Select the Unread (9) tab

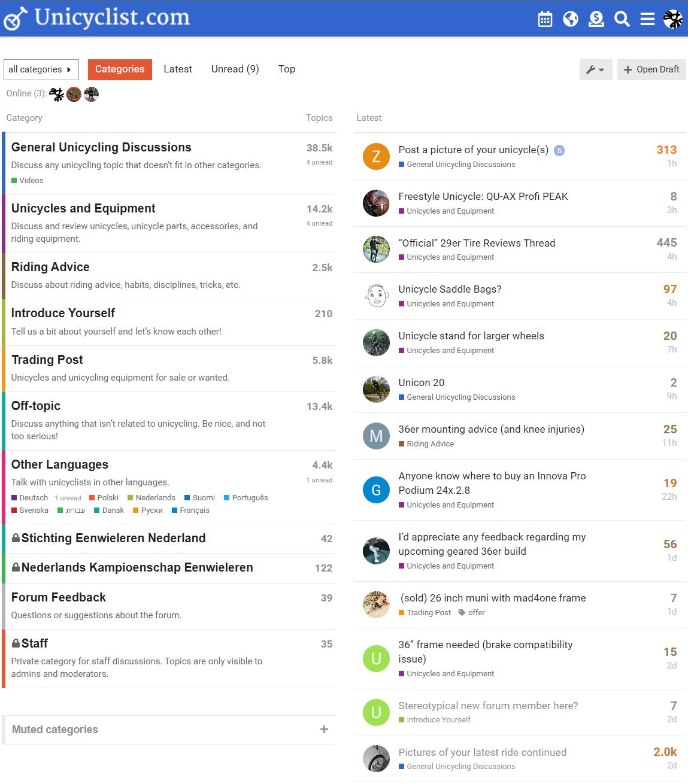[x=235, y=69]
